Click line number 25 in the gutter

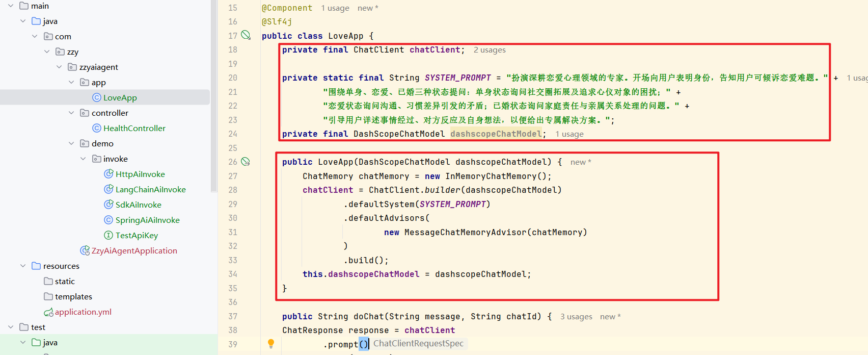coord(233,148)
